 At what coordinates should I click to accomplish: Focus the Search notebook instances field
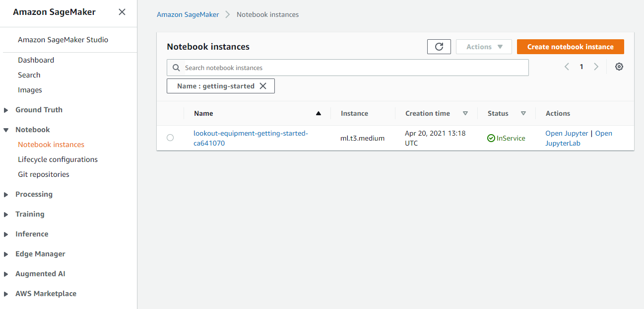click(x=348, y=68)
